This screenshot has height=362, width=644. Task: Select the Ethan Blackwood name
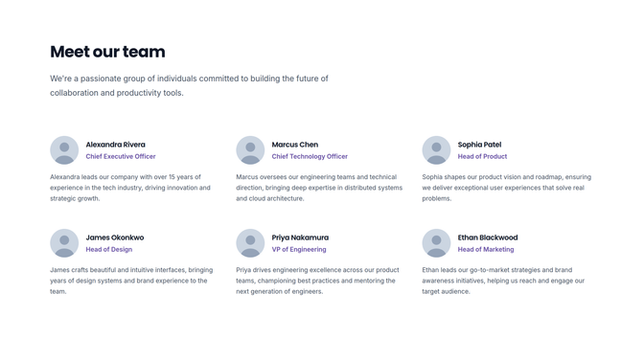coord(488,238)
